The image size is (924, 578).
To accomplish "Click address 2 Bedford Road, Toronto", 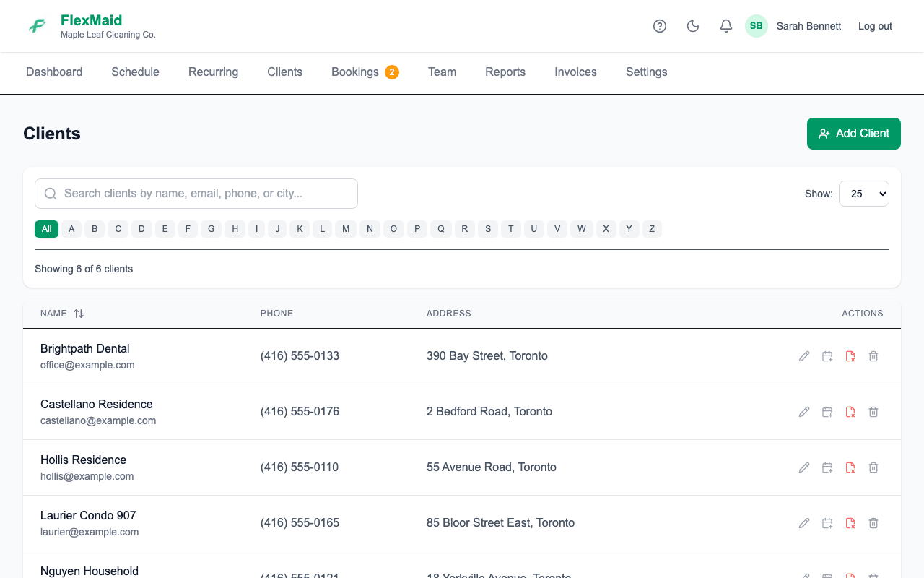I will pyautogui.click(x=489, y=412).
